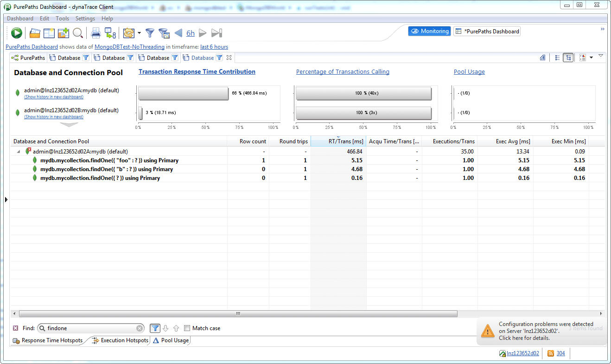Click Show history link for lnz123652d02A
The width and height of the screenshot is (611, 364).
click(54, 97)
